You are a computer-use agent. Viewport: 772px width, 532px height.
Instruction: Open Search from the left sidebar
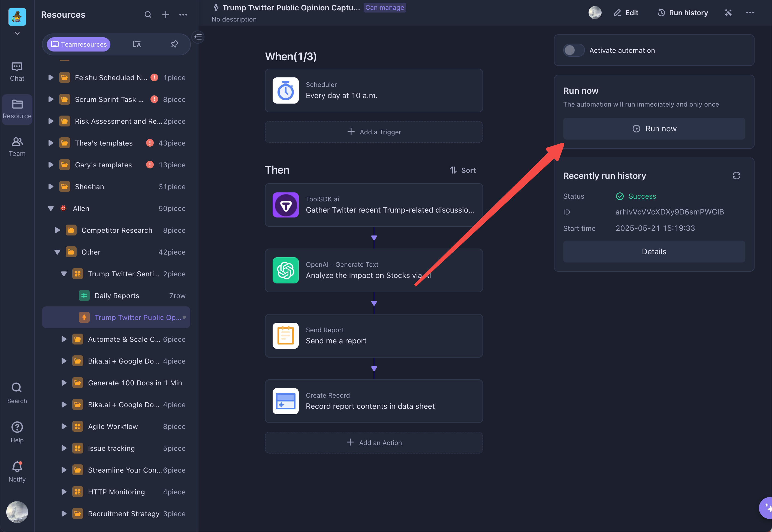17,393
